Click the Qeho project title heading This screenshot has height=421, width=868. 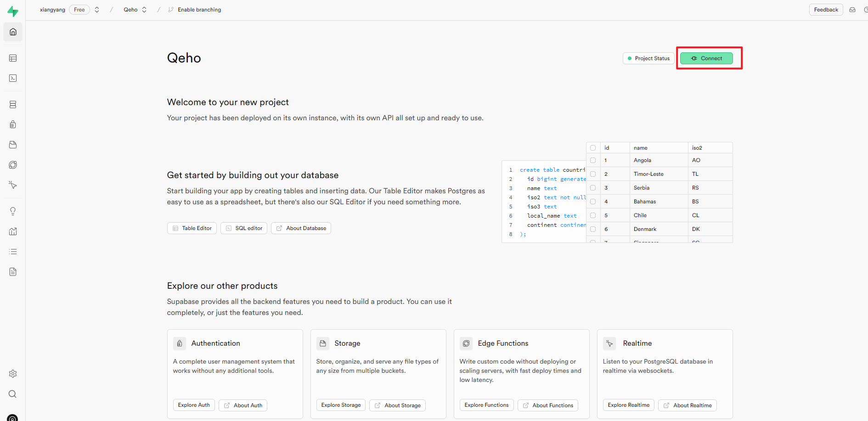click(184, 58)
